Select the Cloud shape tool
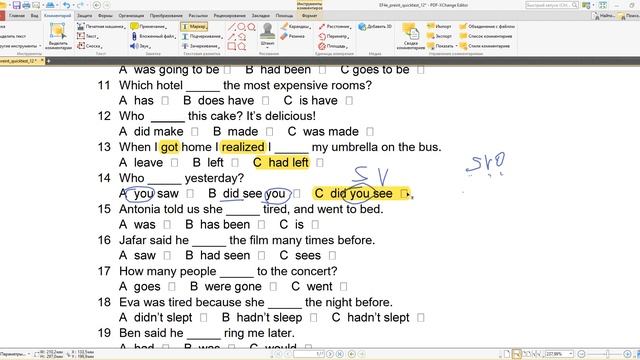640x360 pixels. pos(252,27)
